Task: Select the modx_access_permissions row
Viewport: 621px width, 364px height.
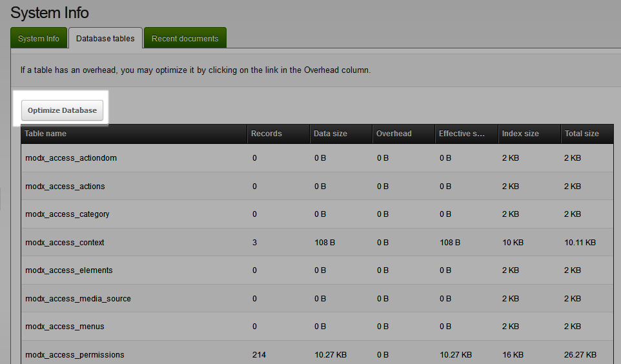Action: (x=74, y=355)
